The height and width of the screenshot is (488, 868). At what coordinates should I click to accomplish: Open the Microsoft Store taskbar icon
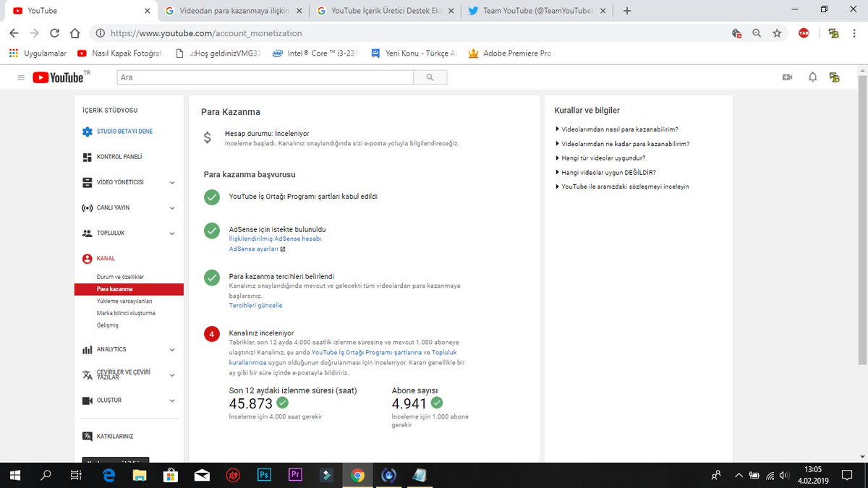click(171, 475)
